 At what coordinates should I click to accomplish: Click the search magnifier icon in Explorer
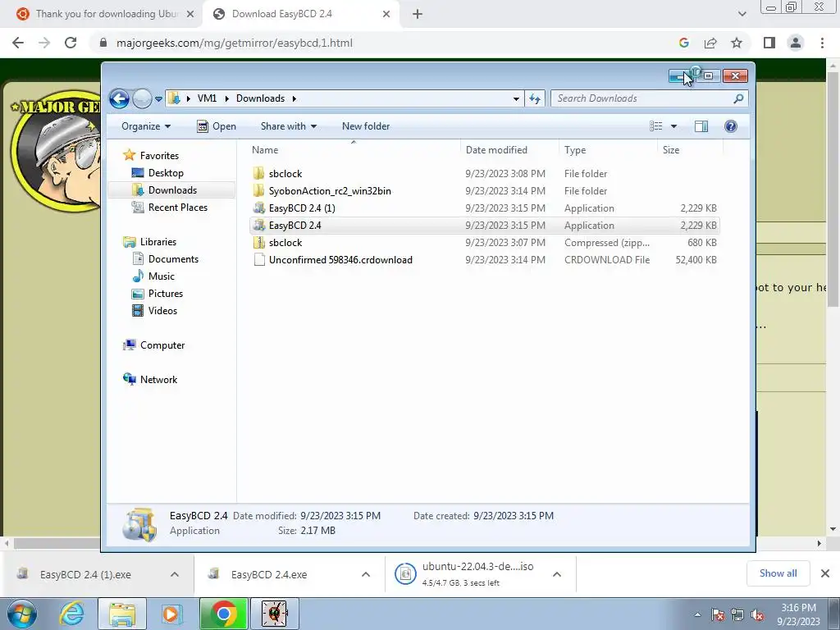pyautogui.click(x=738, y=98)
